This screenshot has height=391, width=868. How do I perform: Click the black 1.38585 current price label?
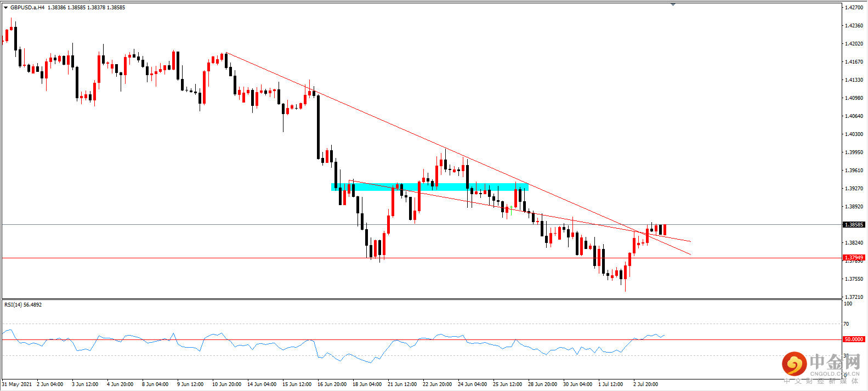tap(853, 224)
